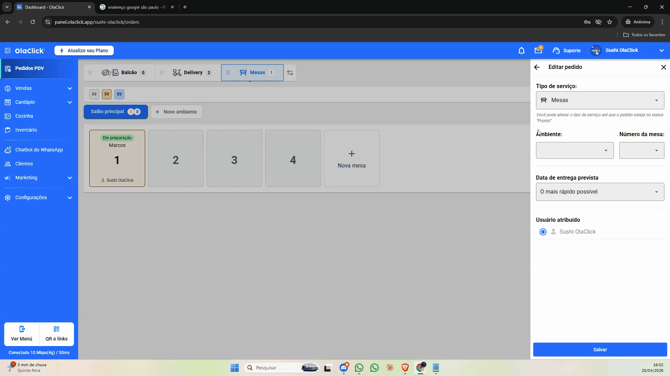Filter tables with the orange table icon

coord(107,94)
